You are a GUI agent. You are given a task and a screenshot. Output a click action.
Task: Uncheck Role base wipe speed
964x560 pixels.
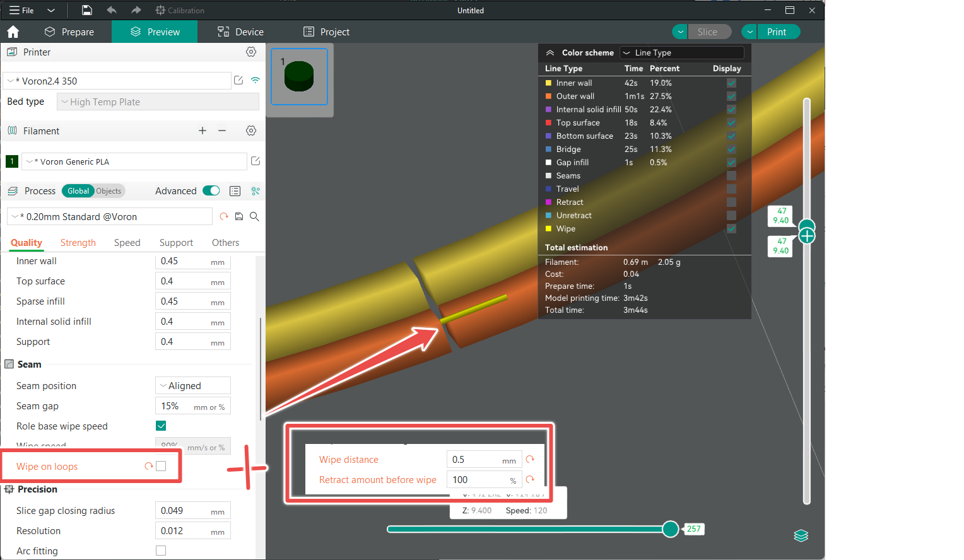(x=161, y=426)
